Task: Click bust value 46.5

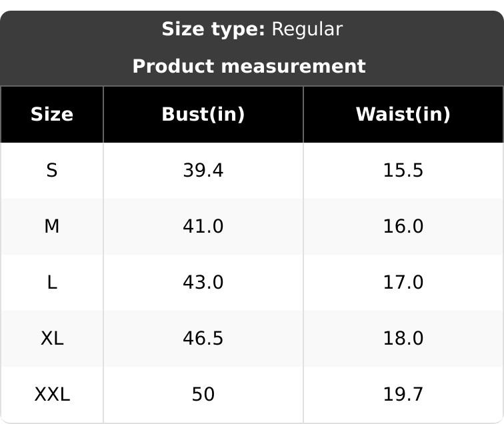Action: pos(203,339)
